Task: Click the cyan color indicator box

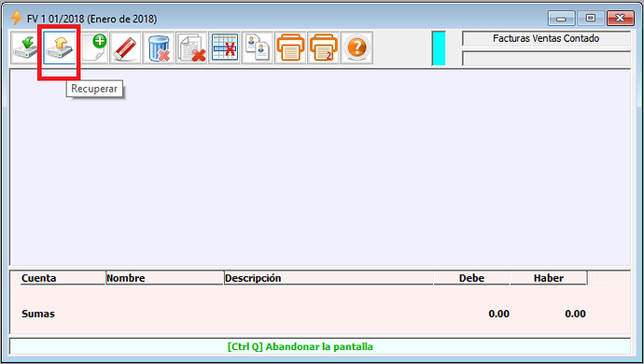Action: point(439,49)
